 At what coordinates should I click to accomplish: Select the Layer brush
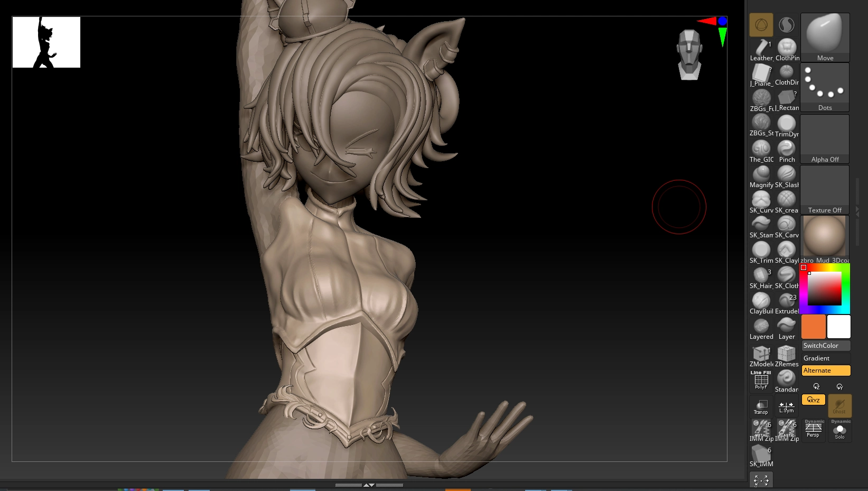coord(787,329)
